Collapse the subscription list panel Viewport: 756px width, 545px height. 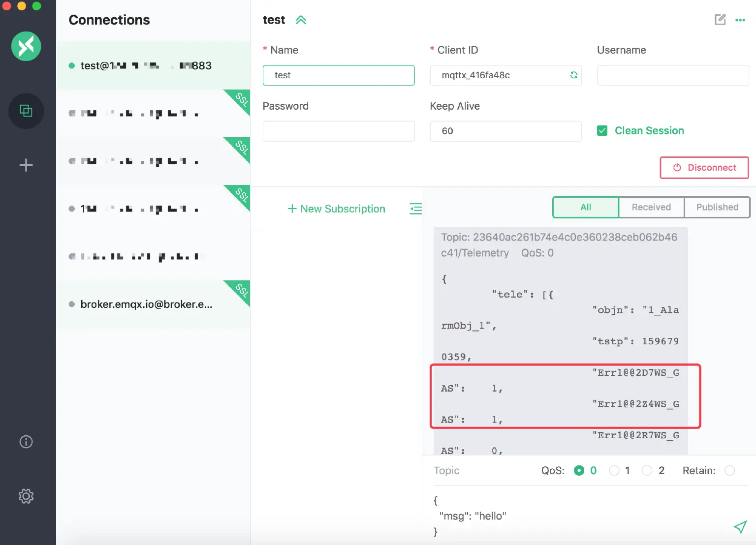coord(415,209)
